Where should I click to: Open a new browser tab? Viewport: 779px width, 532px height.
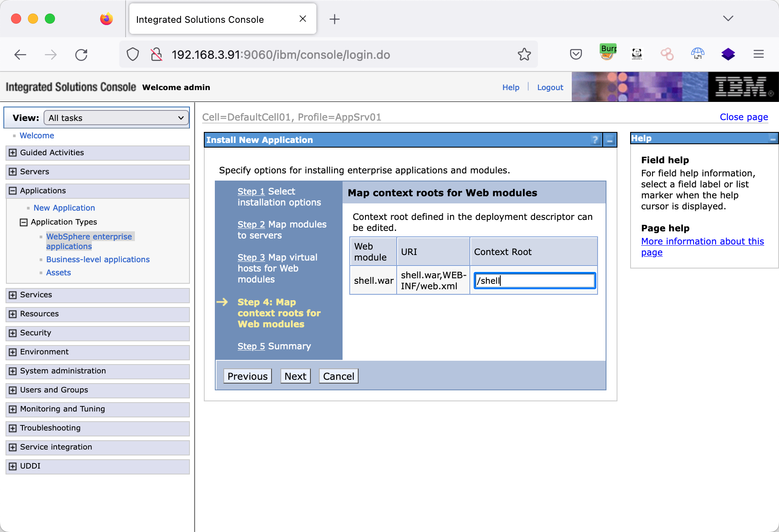click(x=334, y=19)
